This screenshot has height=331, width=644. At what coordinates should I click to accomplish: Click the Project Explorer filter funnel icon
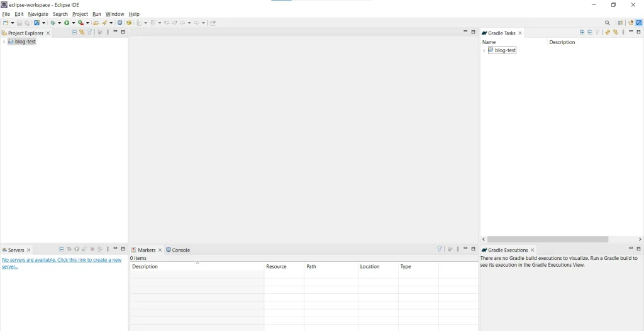(89, 32)
